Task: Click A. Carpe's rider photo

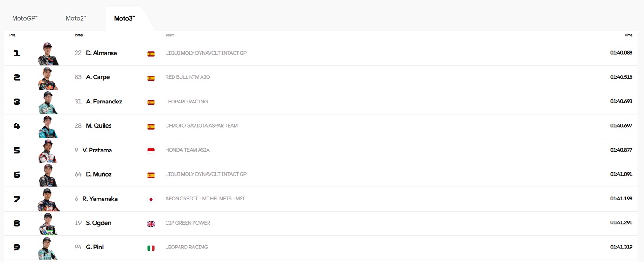Action: [x=48, y=78]
